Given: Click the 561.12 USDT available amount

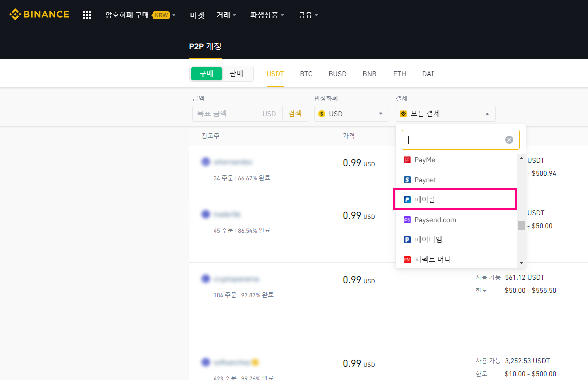Looking at the screenshot, I should coord(525,277).
